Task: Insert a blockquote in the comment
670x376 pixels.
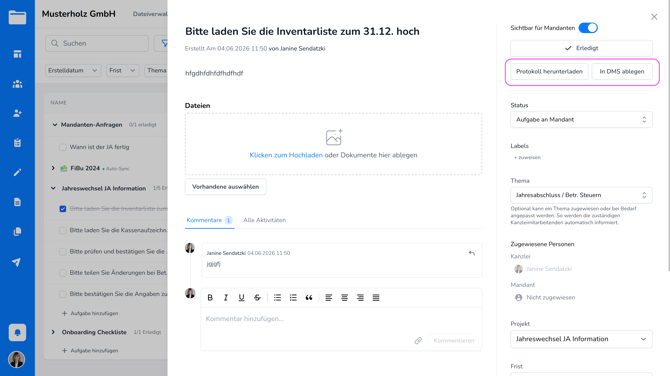Action: pyautogui.click(x=309, y=298)
